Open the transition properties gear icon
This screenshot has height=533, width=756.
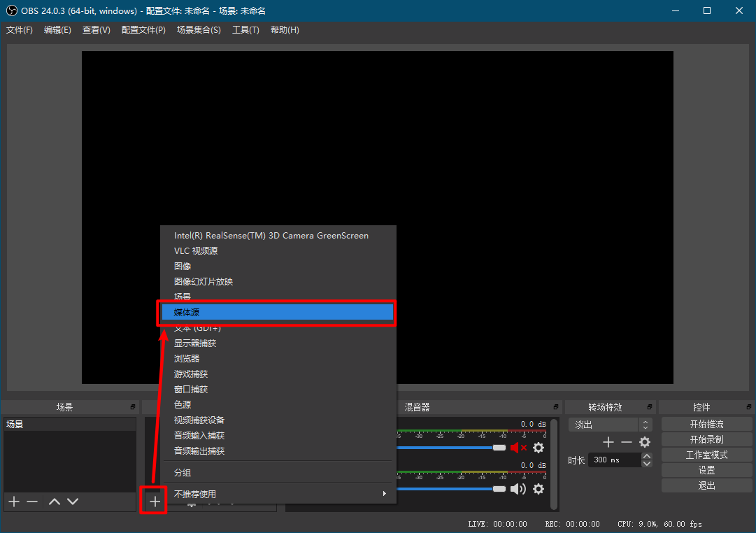644,441
